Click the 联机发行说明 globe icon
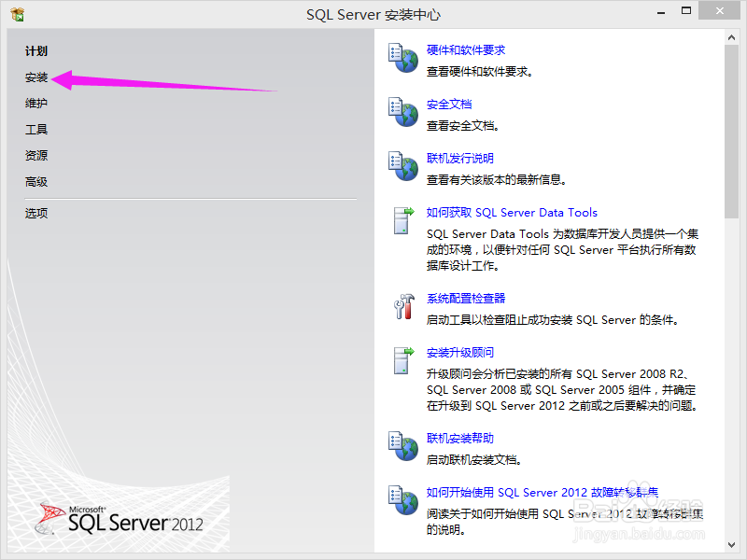Image resolution: width=747 pixels, height=560 pixels. (x=403, y=166)
